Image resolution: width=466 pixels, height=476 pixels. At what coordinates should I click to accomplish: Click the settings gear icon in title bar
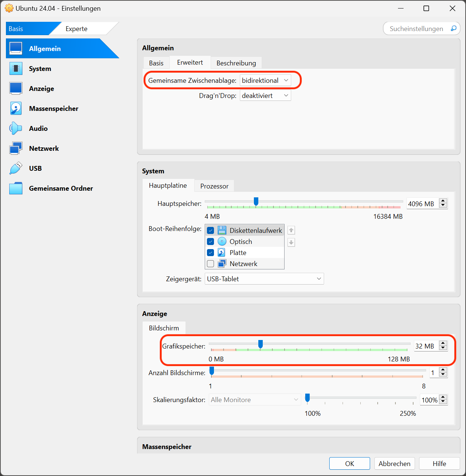pos(9,8)
